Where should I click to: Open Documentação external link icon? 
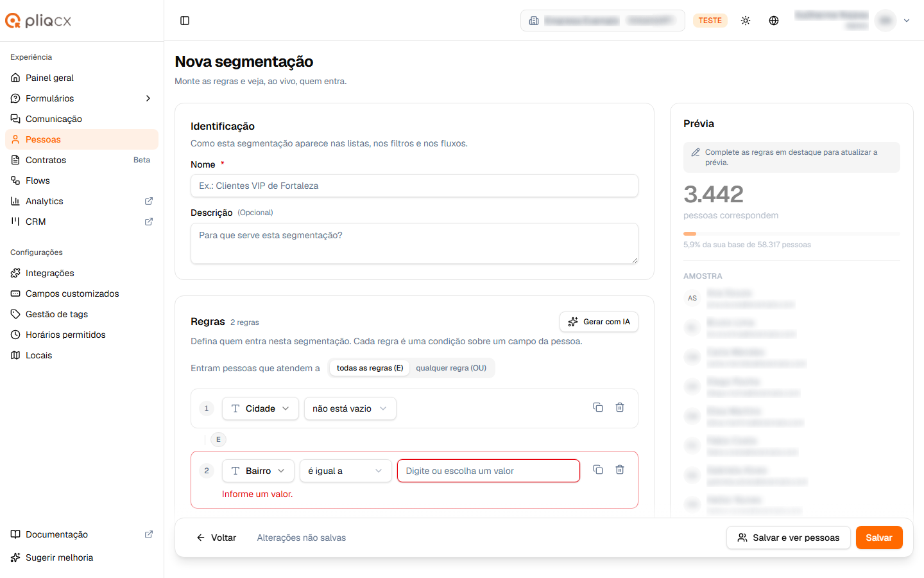(149, 534)
